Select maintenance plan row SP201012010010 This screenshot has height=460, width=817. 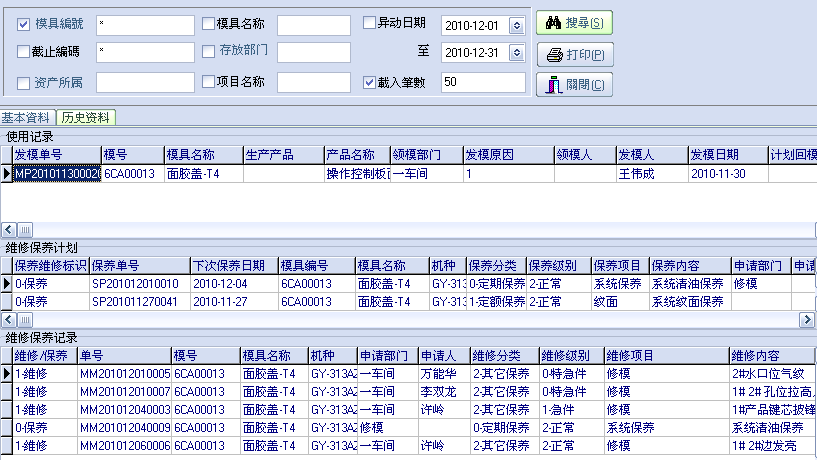pyautogui.click(x=138, y=284)
